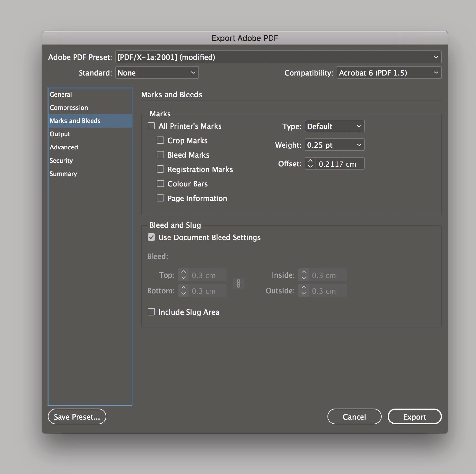Open the Summary panel
476x474 pixels.
coord(63,174)
